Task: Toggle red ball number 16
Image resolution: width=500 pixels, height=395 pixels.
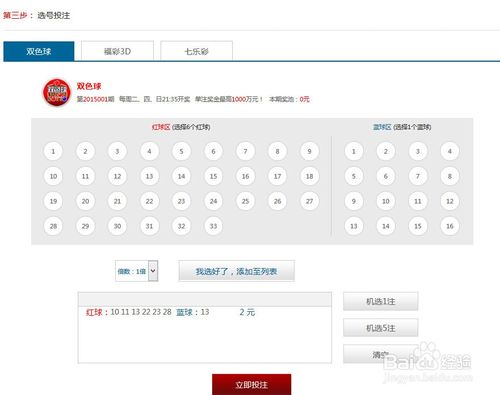Action: click(x=245, y=176)
